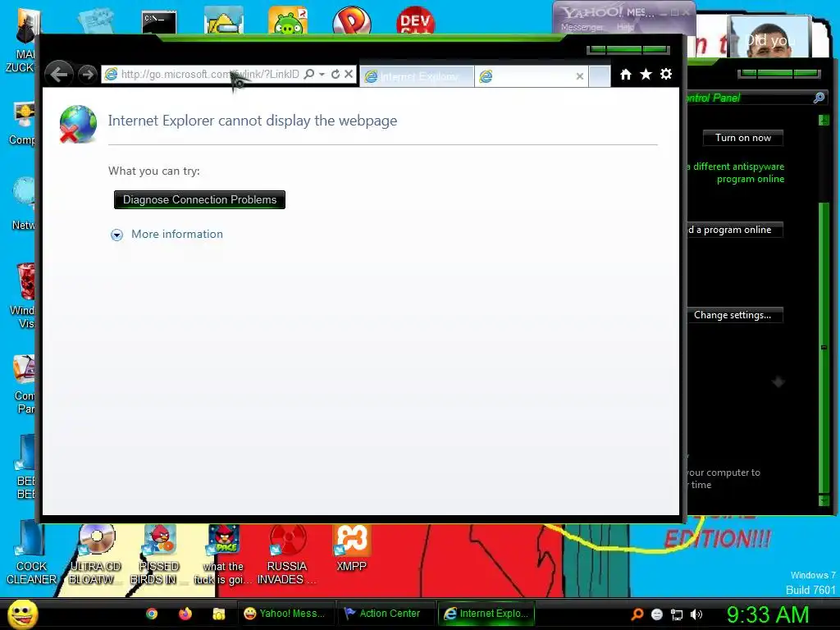Viewport: 840px width, 630px height.
Task: Switch to the Internet Explorer tab
Action: pyautogui.click(x=416, y=76)
